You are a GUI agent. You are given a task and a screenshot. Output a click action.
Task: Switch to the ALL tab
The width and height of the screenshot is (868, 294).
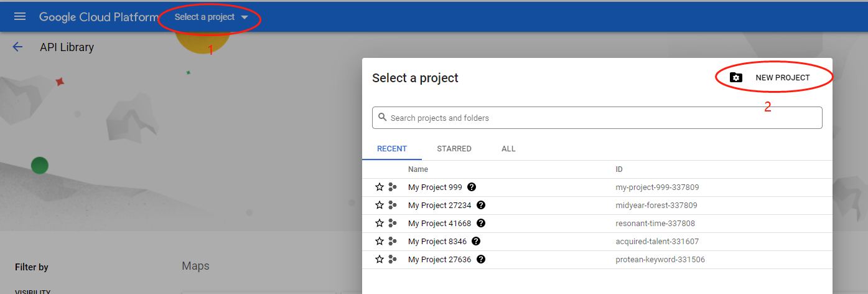(508, 149)
